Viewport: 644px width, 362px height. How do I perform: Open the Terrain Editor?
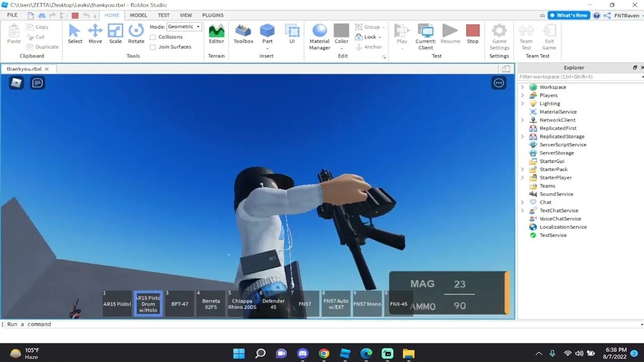(x=216, y=34)
